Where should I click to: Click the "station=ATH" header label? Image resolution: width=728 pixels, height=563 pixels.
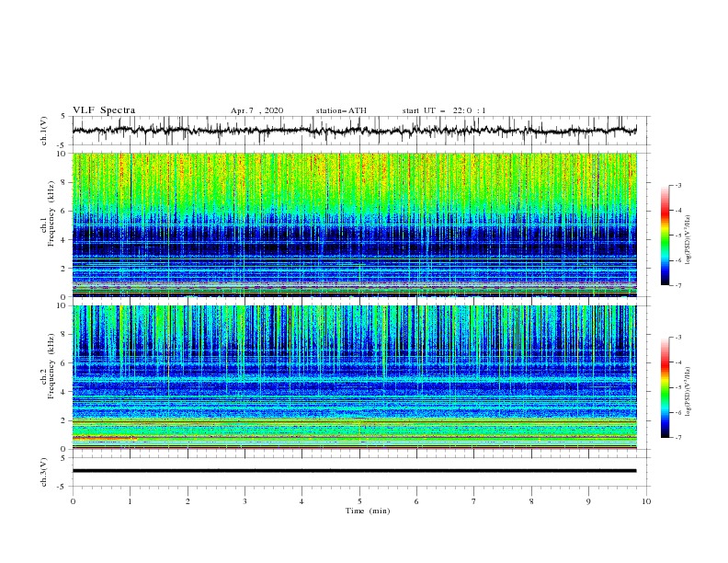click(341, 110)
